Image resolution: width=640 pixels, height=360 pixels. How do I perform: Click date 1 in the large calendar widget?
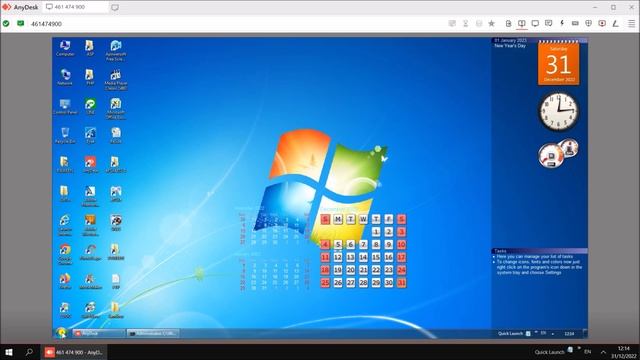376,232
